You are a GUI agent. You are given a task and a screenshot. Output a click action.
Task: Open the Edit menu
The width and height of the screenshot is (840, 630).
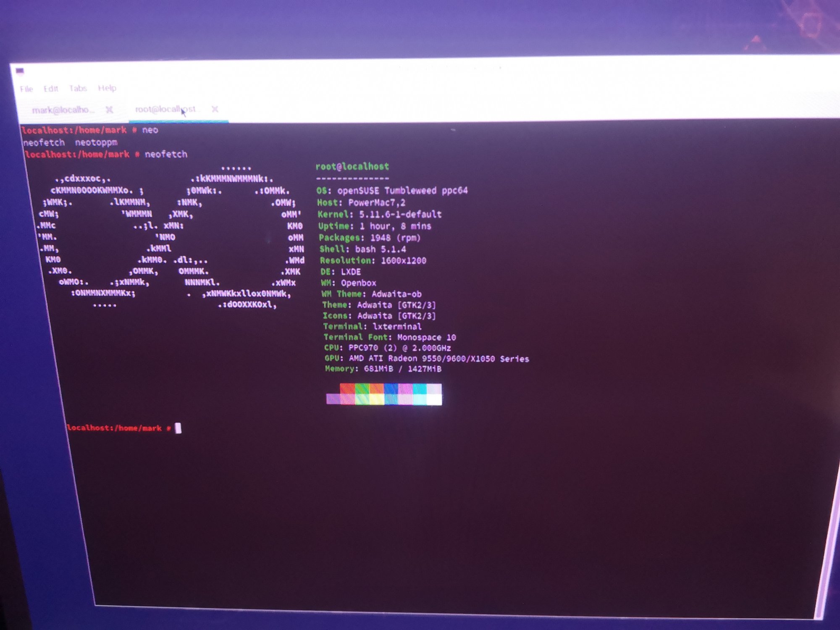pos(51,89)
